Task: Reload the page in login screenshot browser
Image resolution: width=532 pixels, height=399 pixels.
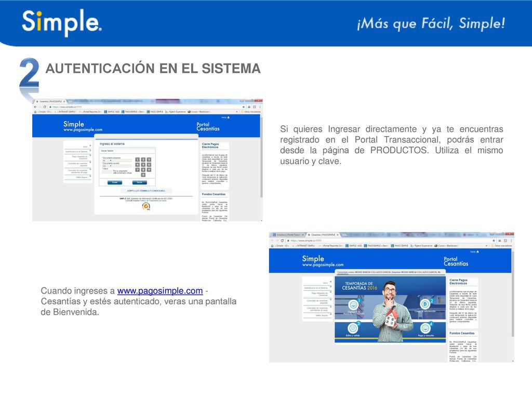Action: pyautogui.click(x=45, y=107)
